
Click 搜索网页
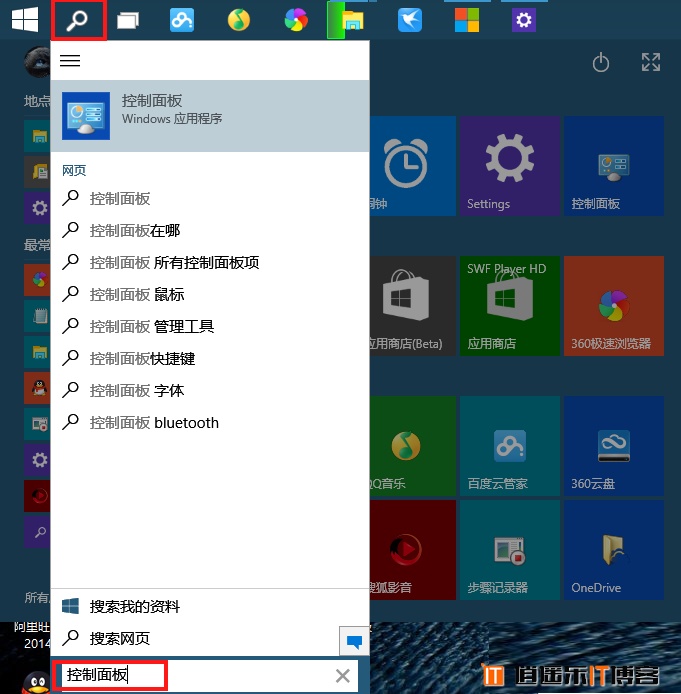point(195,638)
